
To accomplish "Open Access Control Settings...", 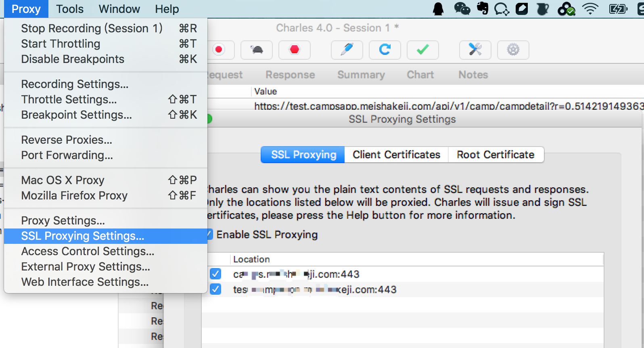I will [106, 251].
